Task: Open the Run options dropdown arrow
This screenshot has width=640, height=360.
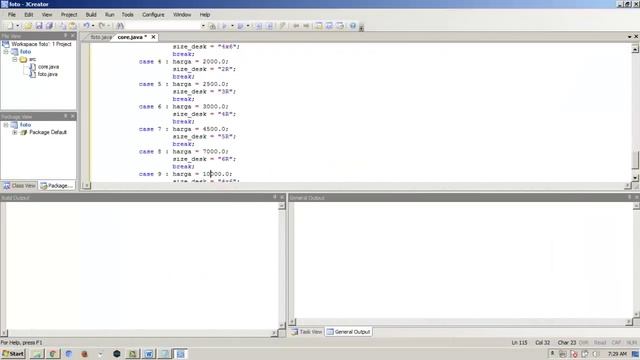Action: (x=232, y=26)
